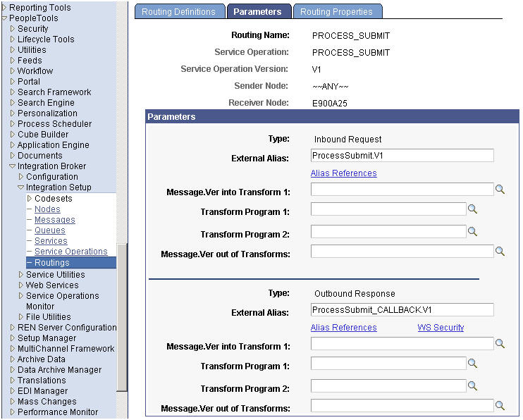Image resolution: width=523 pixels, height=420 pixels.
Task: Expand the Security folder
Action: click(13, 29)
